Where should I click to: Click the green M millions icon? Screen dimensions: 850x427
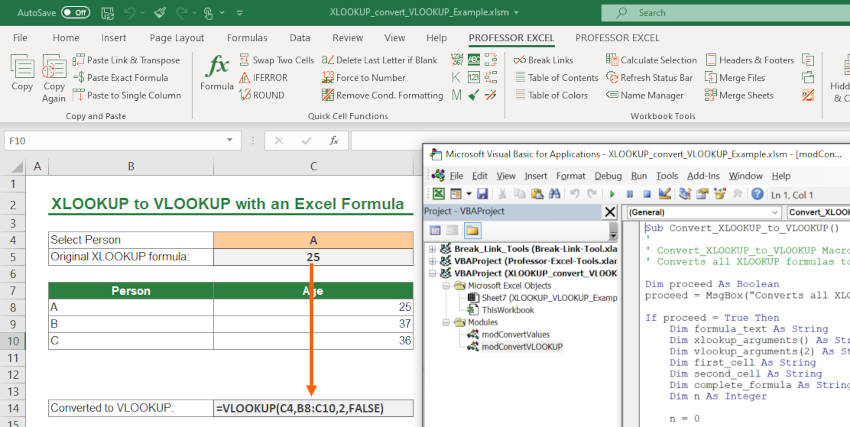pos(456,95)
